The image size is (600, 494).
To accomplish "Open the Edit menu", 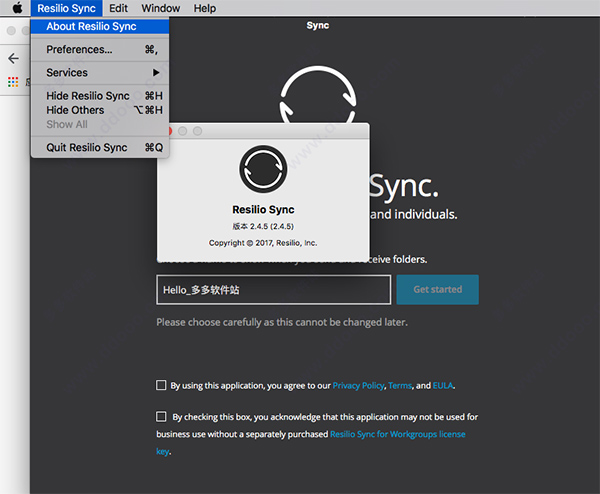I will click(118, 8).
